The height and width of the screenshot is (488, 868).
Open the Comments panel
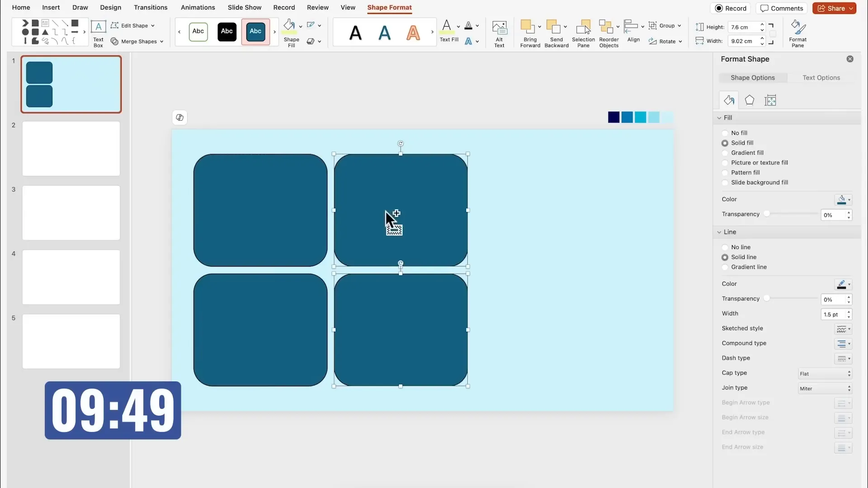[782, 8]
